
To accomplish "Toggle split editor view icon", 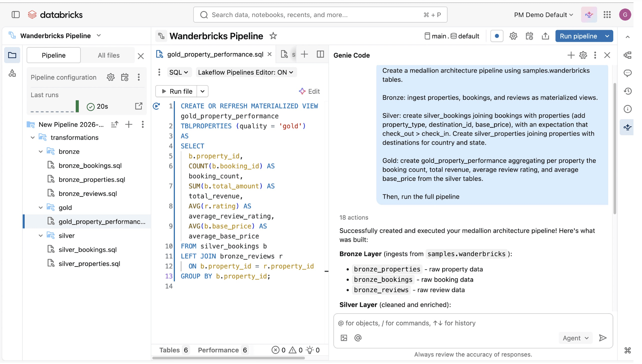I will coord(320,54).
